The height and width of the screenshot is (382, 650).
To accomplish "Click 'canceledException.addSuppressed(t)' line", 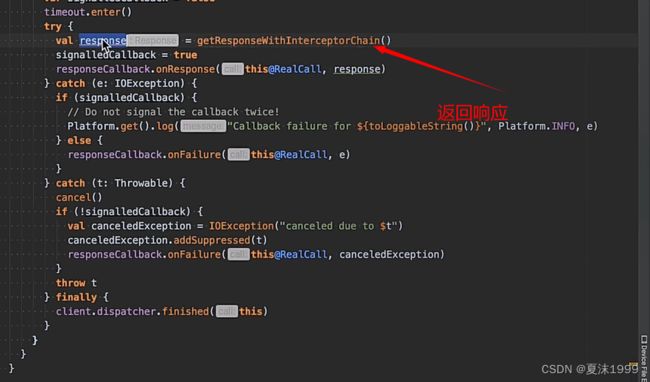I will [x=167, y=240].
